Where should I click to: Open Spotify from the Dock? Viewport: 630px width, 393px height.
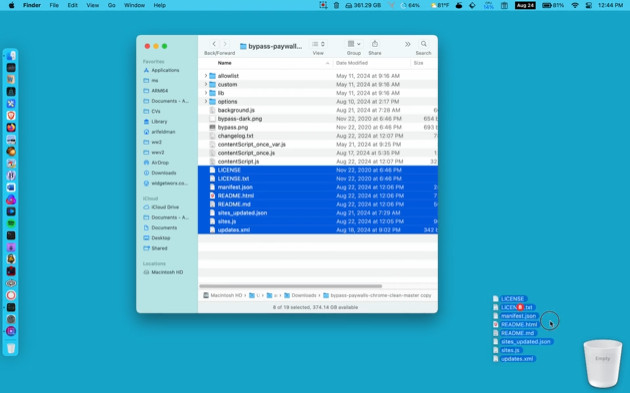pos(11,223)
